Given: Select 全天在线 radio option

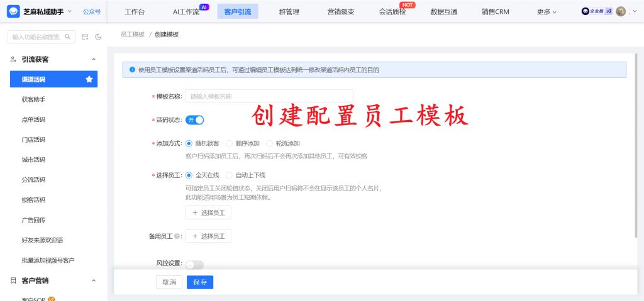Looking at the screenshot, I should [189, 175].
